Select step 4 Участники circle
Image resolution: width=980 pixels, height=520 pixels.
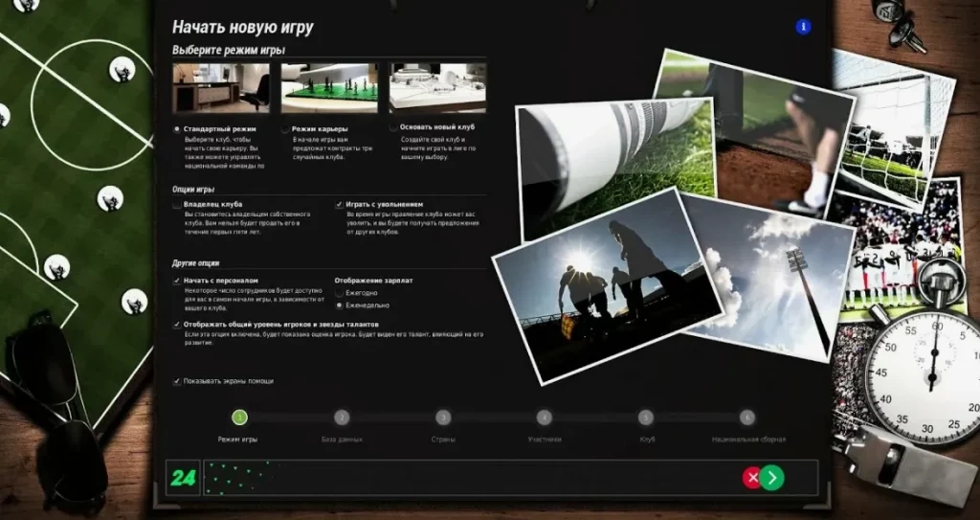[x=545, y=418]
